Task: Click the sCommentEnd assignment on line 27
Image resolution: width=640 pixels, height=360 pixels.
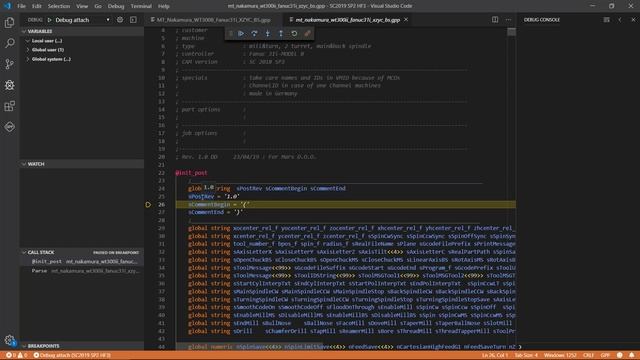Action: pos(215,212)
